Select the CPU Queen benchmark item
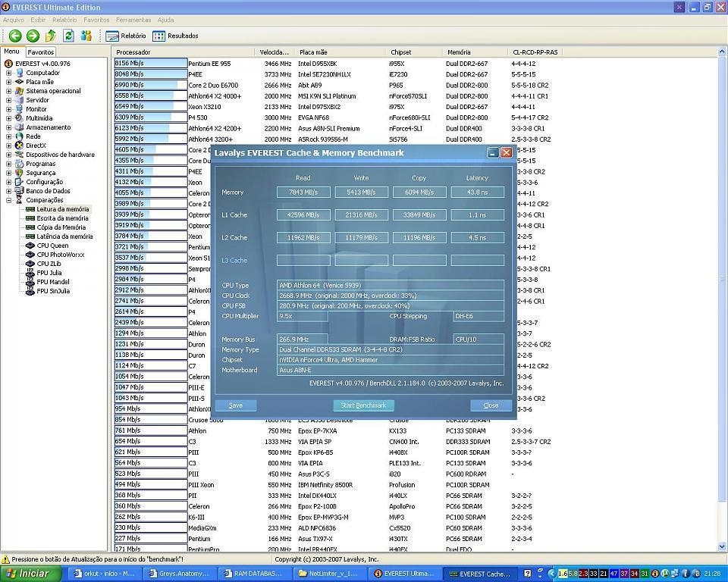The width and height of the screenshot is (728, 582). pos(52,246)
